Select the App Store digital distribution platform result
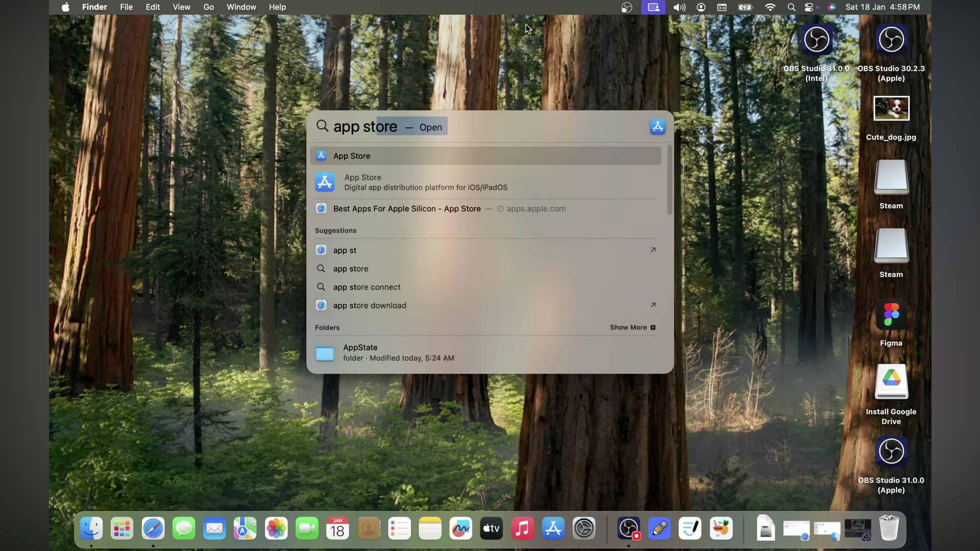 (x=485, y=182)
